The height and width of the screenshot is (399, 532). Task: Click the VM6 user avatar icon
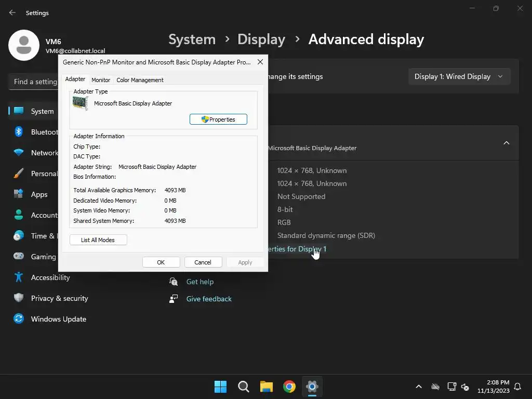tap(24, 45)
